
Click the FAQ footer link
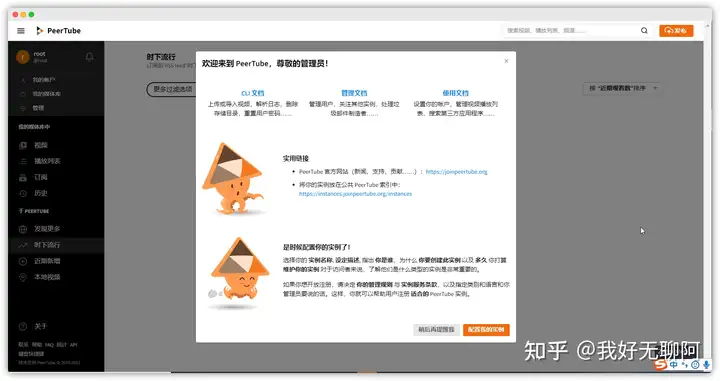(x=49, y=345)
